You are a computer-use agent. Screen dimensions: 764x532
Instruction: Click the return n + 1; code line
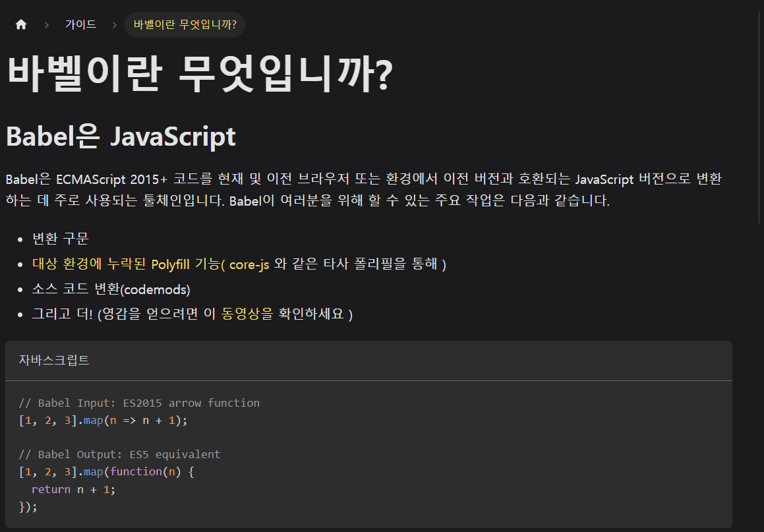pyautogui.click(x=74, y=489)
